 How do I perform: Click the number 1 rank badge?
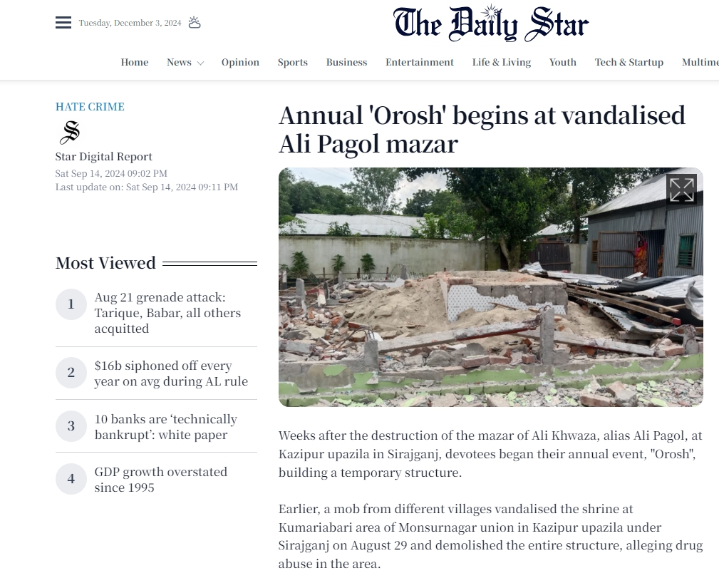pyautogui.click(x=71, y=304)
